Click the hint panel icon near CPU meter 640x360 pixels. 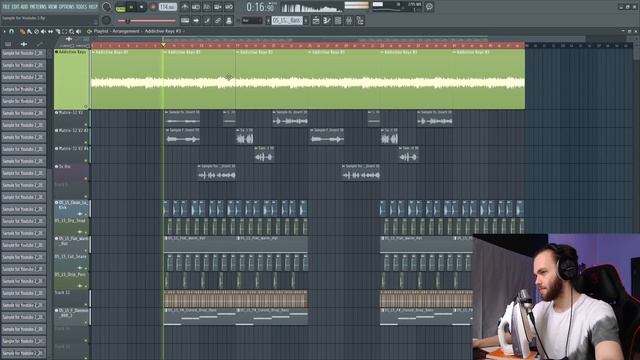[429, 7]
